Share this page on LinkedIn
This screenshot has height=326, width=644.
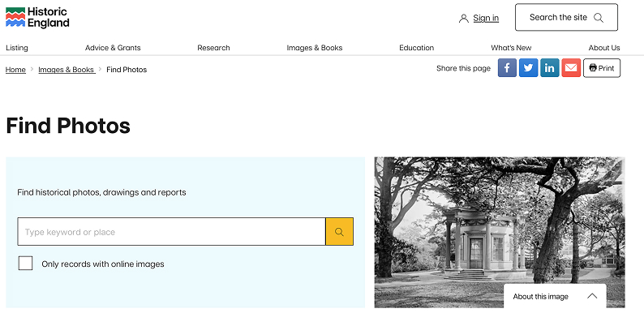pyautogui.click(x=550, y=68)
